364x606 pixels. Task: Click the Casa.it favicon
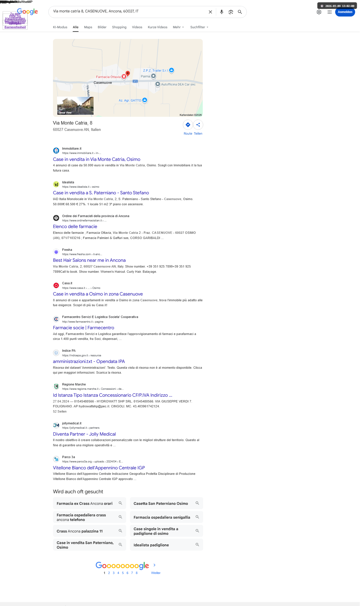pyautogui.click(x=56, y=285)
